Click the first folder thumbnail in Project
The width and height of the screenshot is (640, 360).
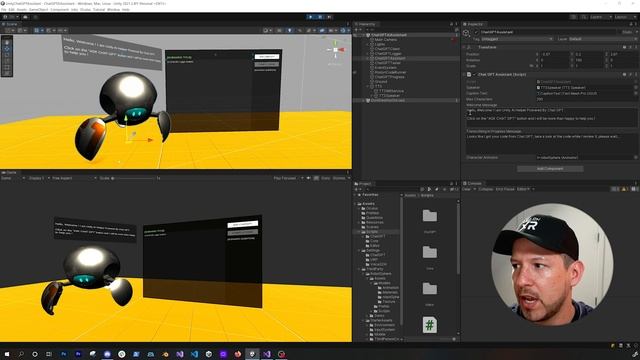tap(429, 216)
